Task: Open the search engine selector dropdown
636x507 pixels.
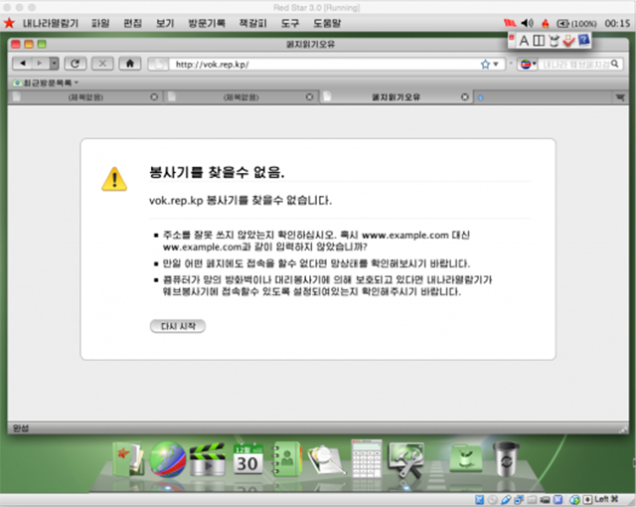Action: 527,64
